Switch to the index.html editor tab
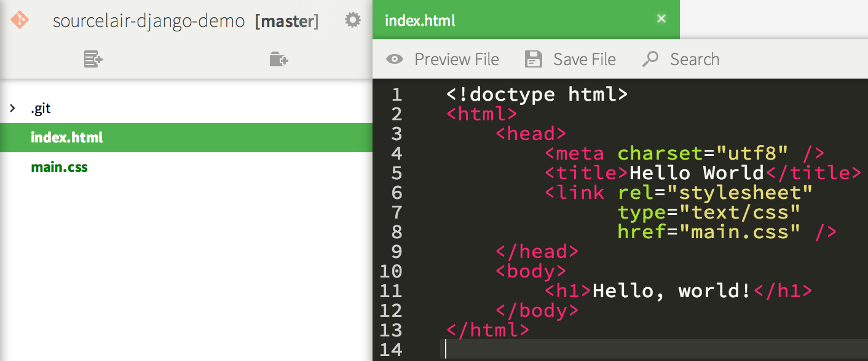The image size is (868, 361). click(526, 20)
